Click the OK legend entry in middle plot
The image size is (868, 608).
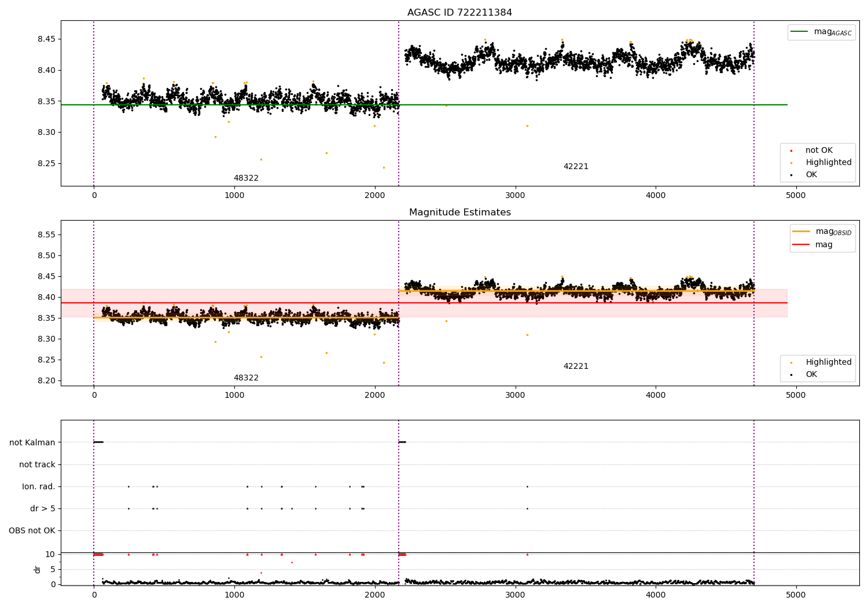pyautogui.click(x=804, y=375)
